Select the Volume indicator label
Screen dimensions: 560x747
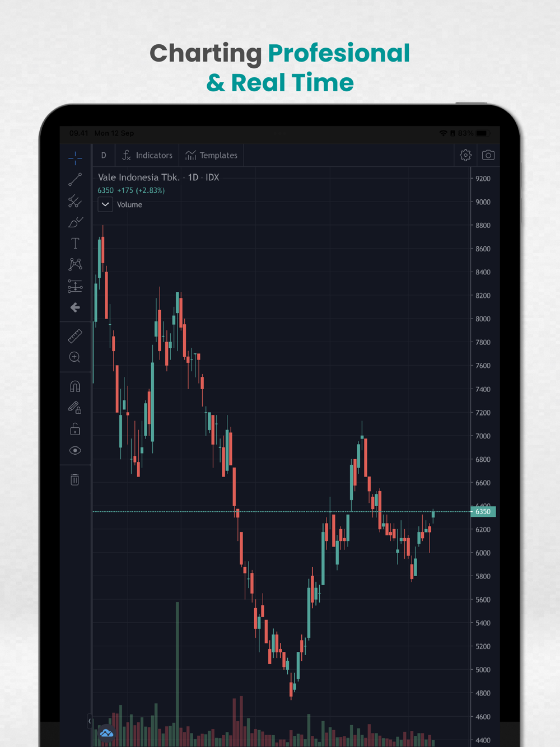pyautogui.click(x=129, y=204)
